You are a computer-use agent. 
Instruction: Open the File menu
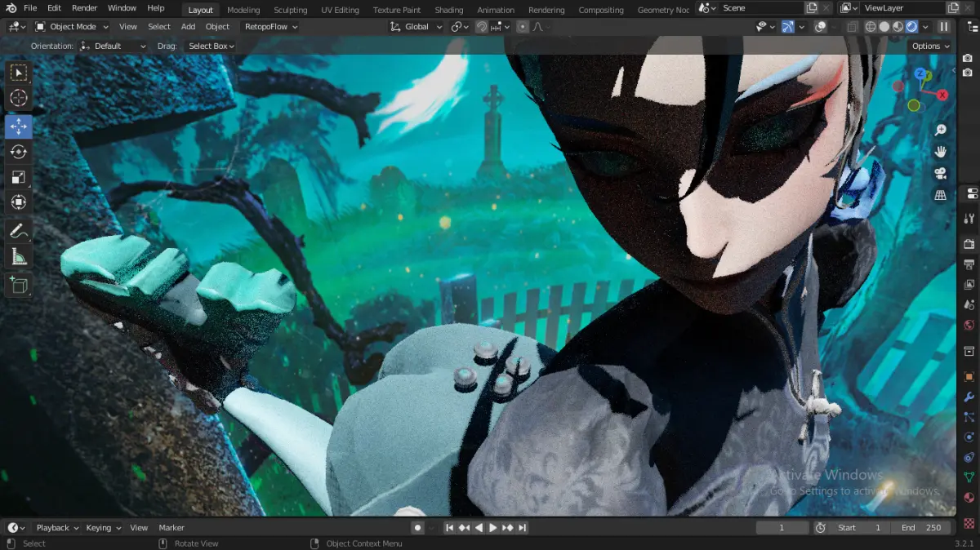pyautogui.click(x=30, y=8)
